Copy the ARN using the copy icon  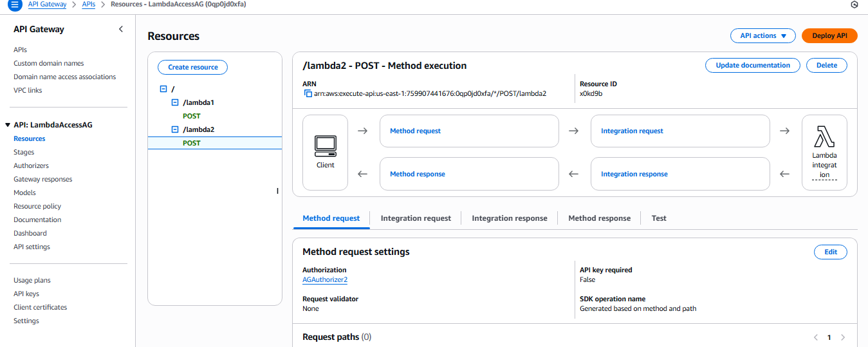click(308, 93)
